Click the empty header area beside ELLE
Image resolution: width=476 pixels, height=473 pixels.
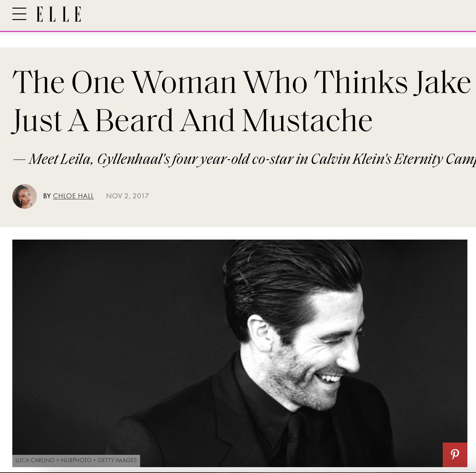click(x=277, y=15)
